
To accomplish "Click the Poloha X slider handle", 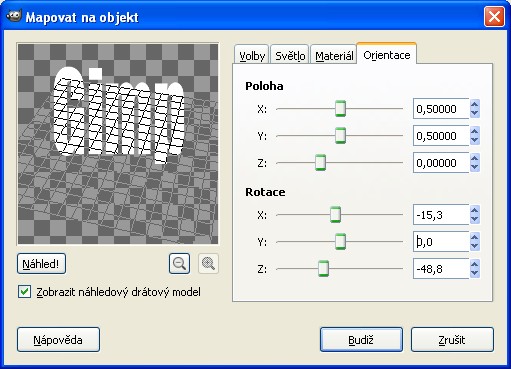I will pyautogui.click(x=340, y=109).
